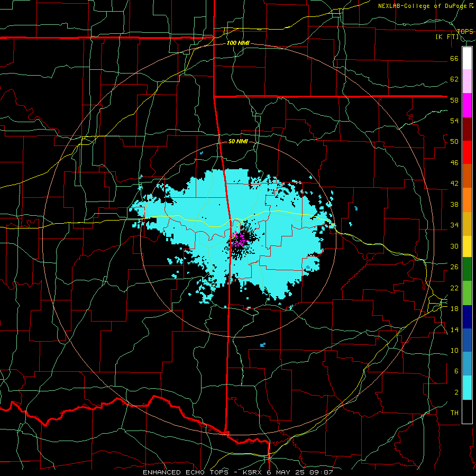Click the navy blue legend swatch
The height and width of the screenshot is (476, 476).
[467, 317]
